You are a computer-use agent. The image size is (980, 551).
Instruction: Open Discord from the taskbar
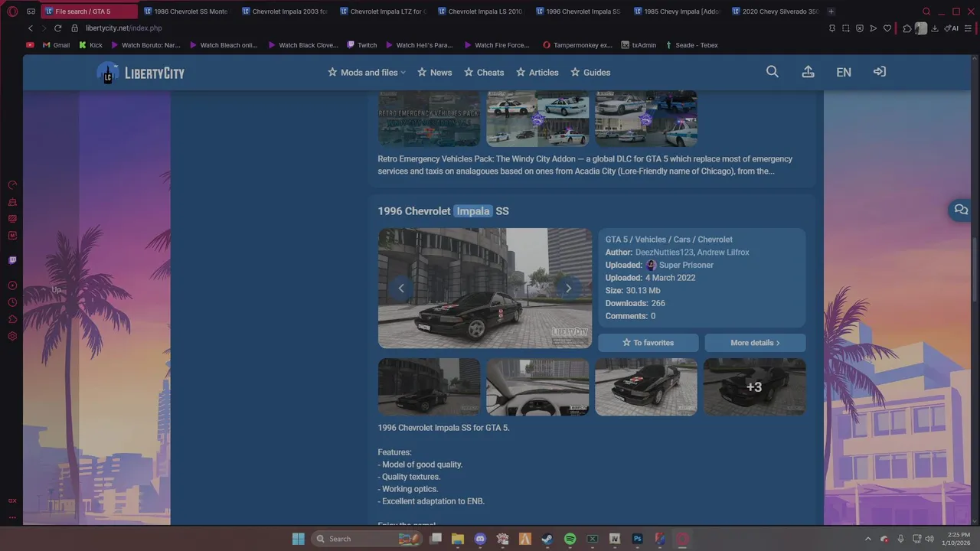(x=480, y=539)
